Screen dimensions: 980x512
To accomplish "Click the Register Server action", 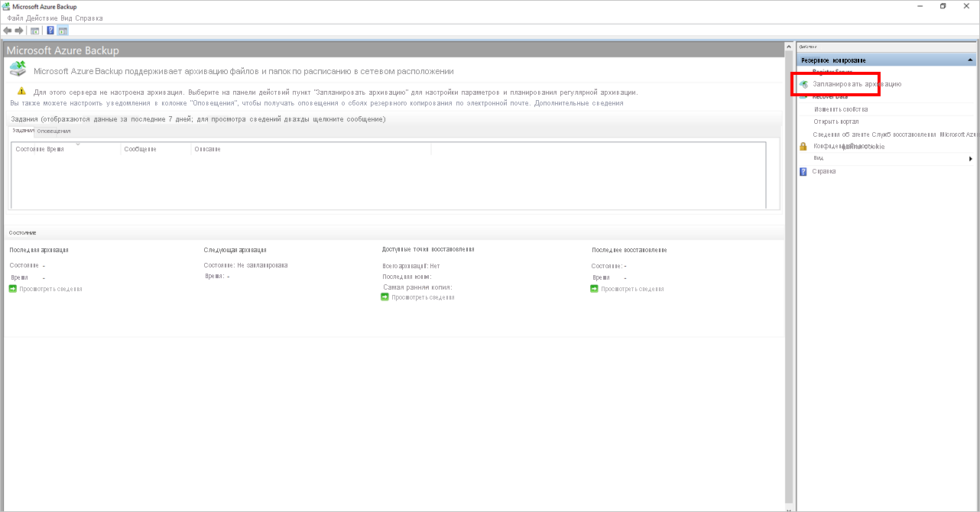I will click(832, 72).
